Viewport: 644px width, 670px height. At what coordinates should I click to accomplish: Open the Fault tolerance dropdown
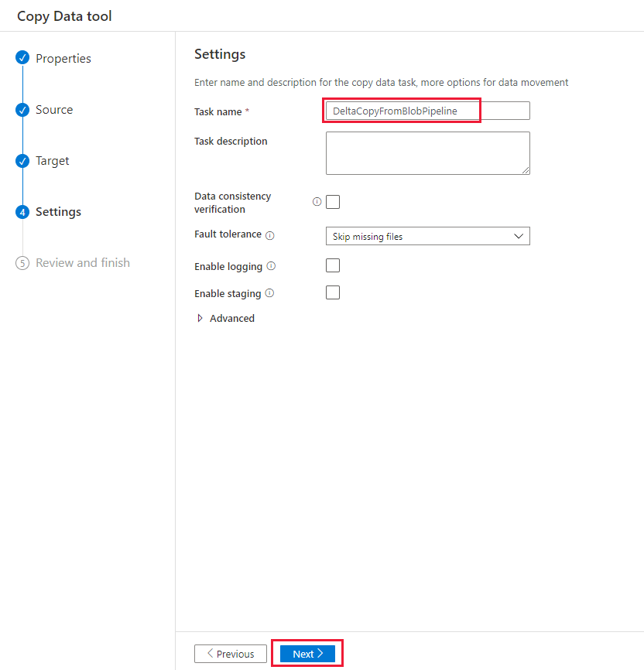427,236
